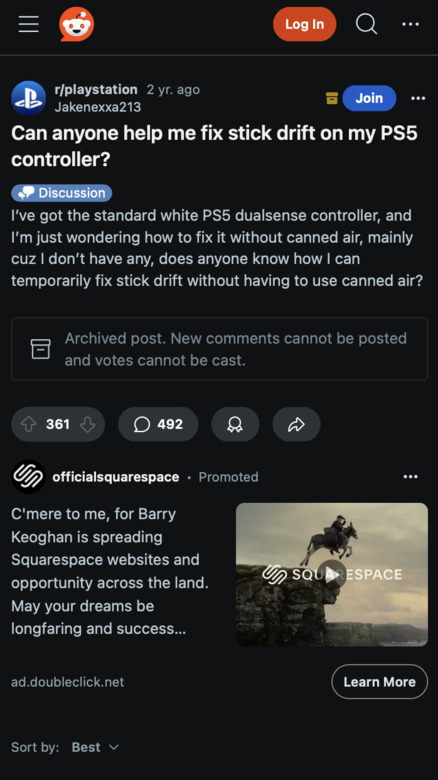
Task: Open promoted ad options menu
Action: point(411,477)
